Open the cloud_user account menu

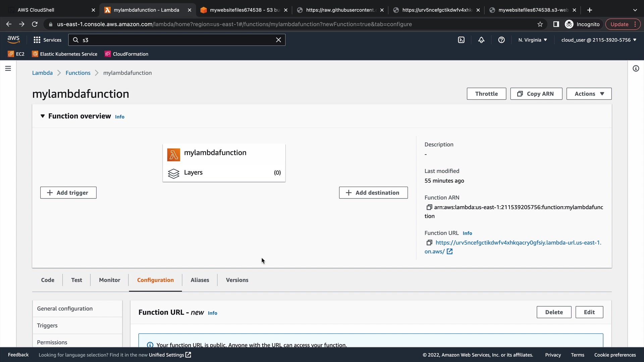pos(599,40)
